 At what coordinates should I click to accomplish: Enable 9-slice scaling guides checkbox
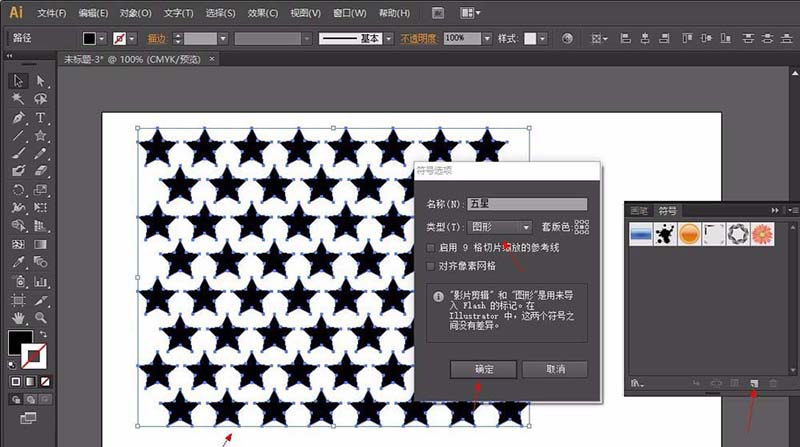(430, 247)
